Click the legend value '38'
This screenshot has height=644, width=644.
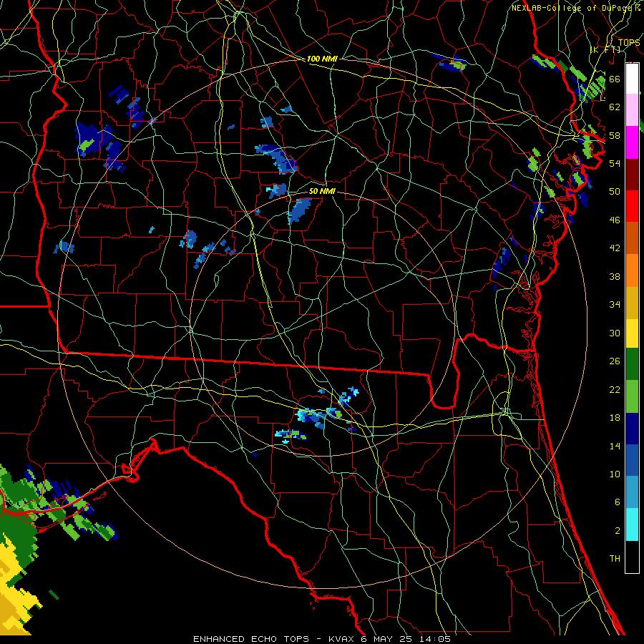pyautogui.click(x=615, y=276)
